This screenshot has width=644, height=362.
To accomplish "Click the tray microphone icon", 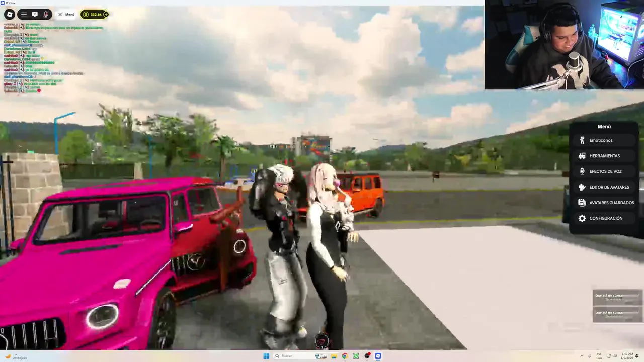I will pos(590,356).
